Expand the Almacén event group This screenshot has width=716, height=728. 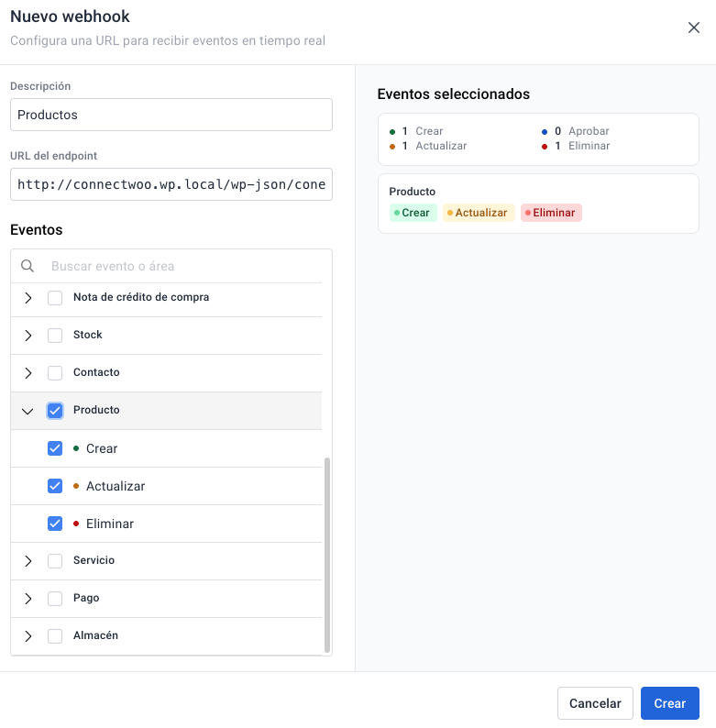coord(28,636)
